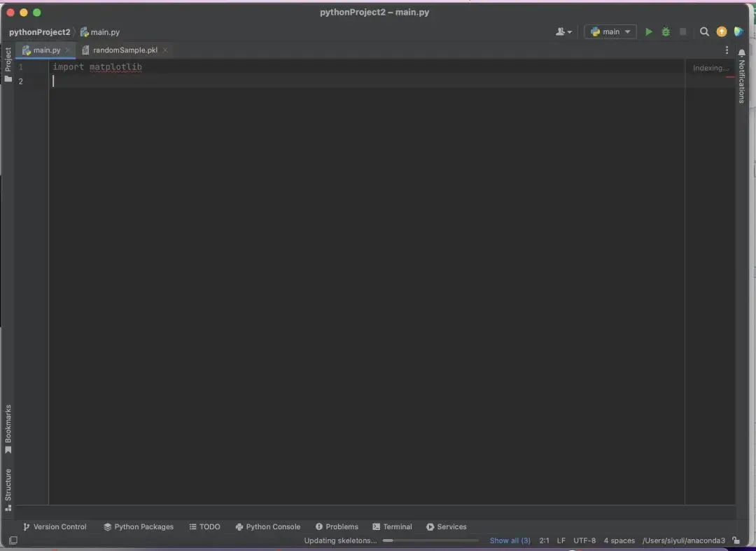Screen dimensions: 756x551
Task: Close the main.py tab
Action: pos(67,50)
